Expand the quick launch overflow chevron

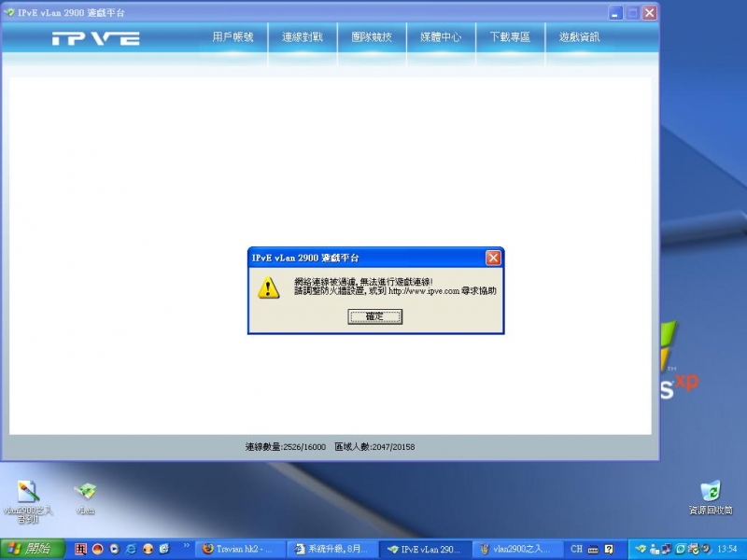coord(186,546)
